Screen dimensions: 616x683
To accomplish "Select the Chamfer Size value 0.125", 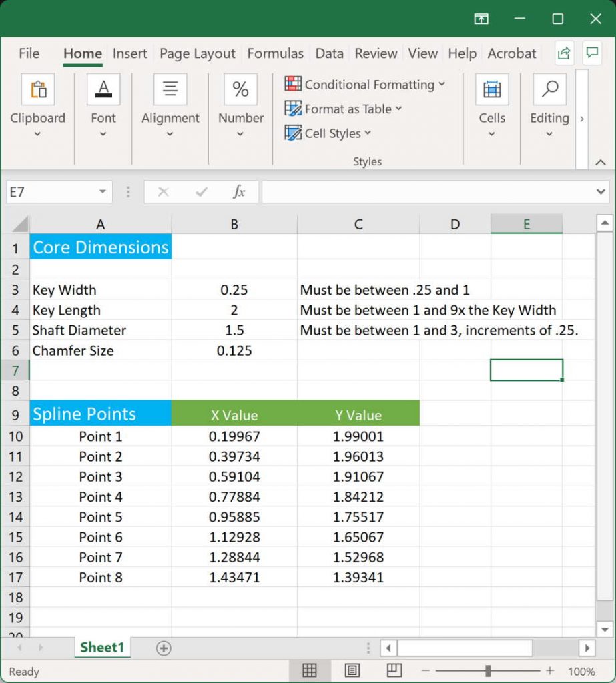I will [x=234, y=350].
